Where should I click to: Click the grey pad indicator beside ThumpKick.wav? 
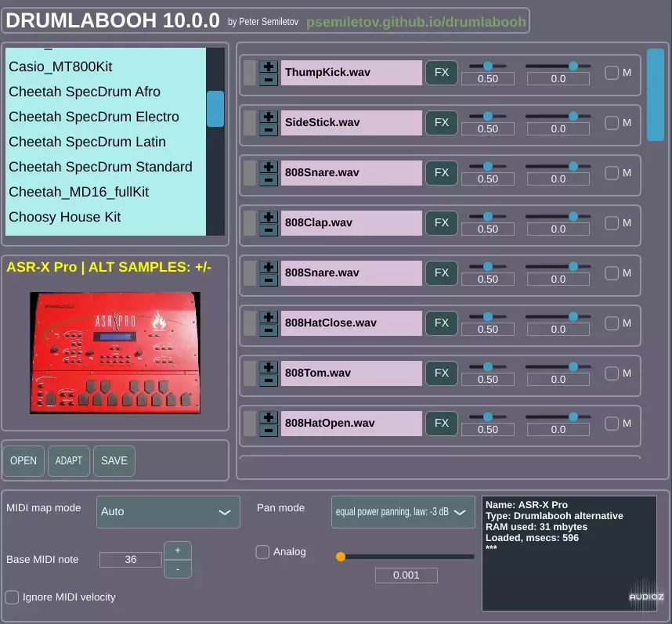(250, 72)
